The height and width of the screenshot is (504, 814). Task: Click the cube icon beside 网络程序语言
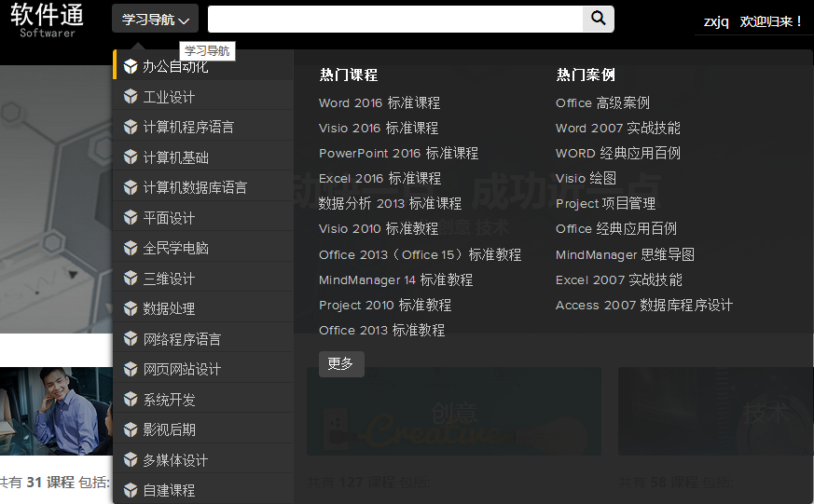pyautogui.click(x=131, y=338)
